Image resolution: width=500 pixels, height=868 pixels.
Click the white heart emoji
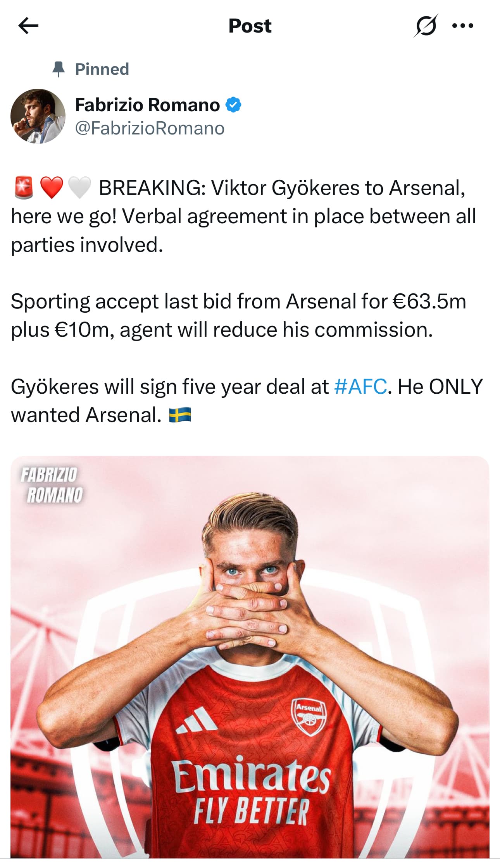(x=79, y=188)
